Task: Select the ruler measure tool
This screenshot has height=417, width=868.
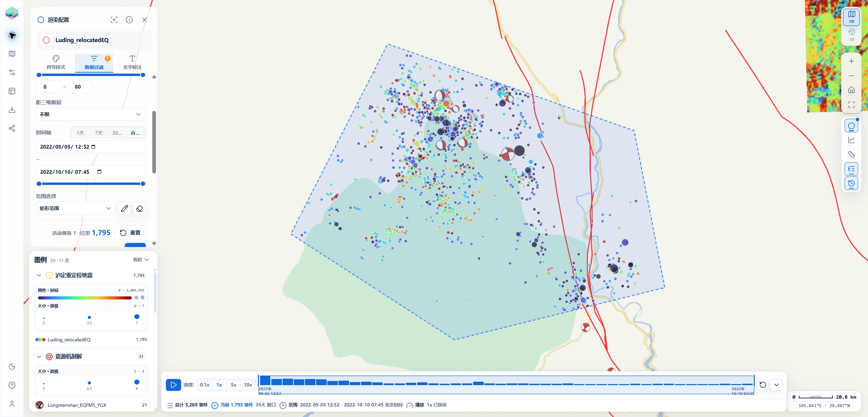Action: pos(851,154)
